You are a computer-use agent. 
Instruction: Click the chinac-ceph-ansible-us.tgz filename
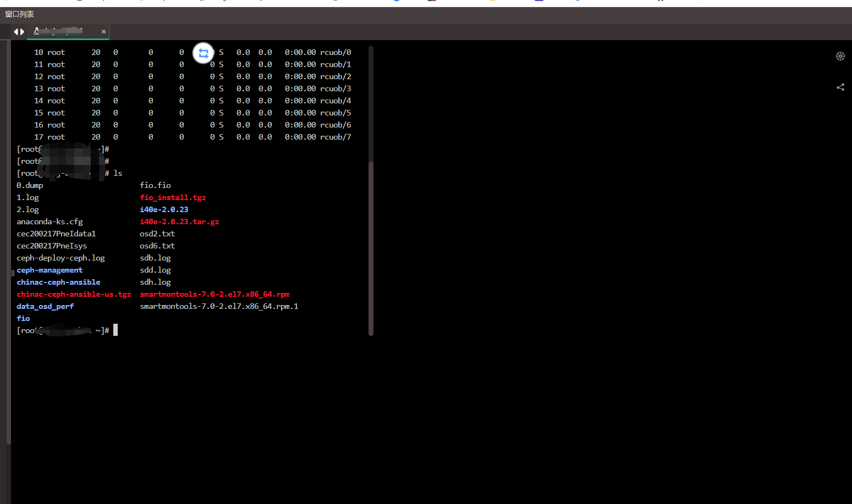(x=74, y=294)
